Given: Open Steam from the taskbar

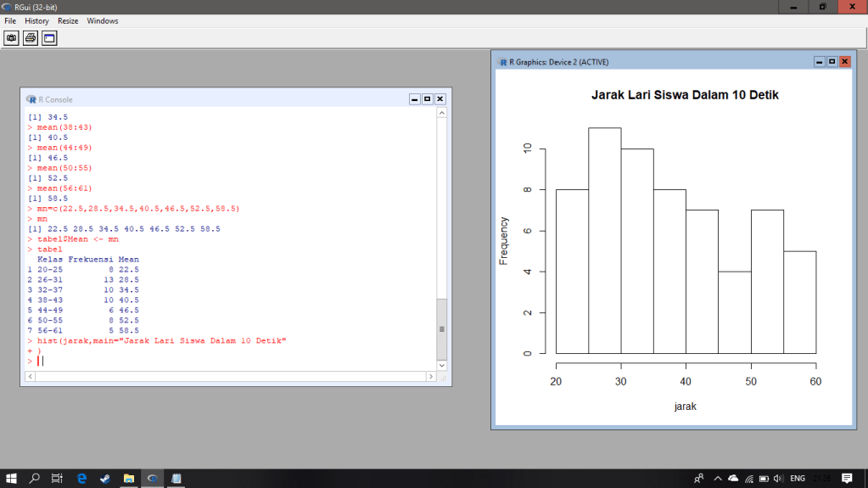Looking at the screenshot, I should [x=105, y=479].
